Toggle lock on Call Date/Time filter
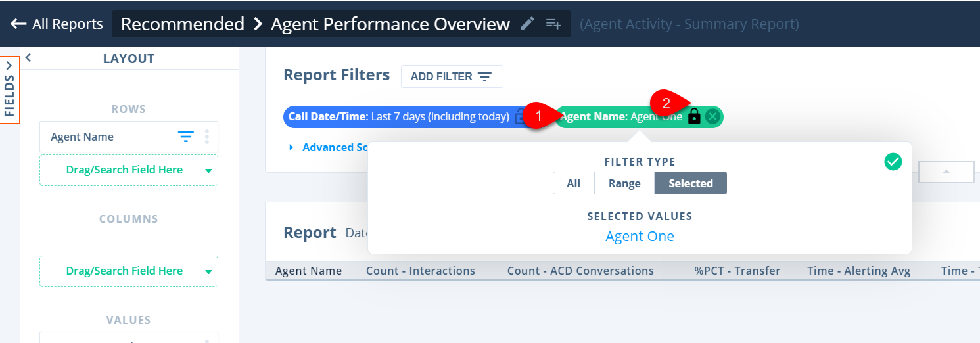980x343 pixels. click(520, 117)
